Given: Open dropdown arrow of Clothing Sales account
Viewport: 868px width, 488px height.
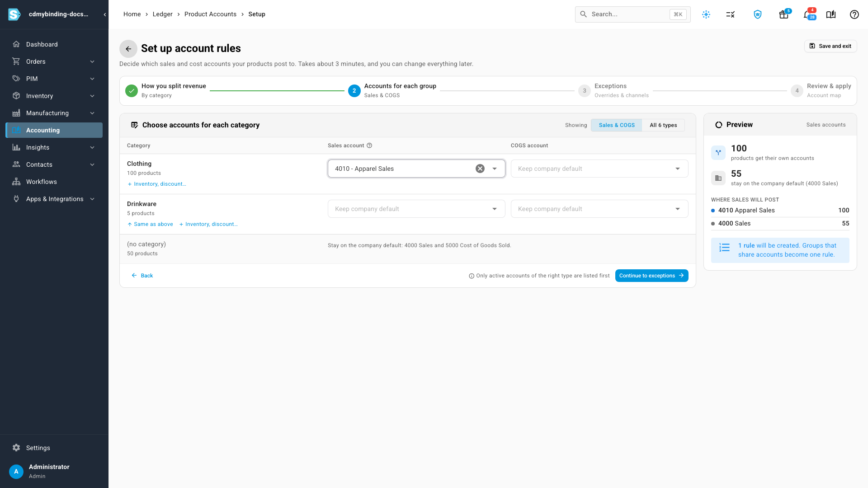Looking at the screenshot, I should 495,169.
